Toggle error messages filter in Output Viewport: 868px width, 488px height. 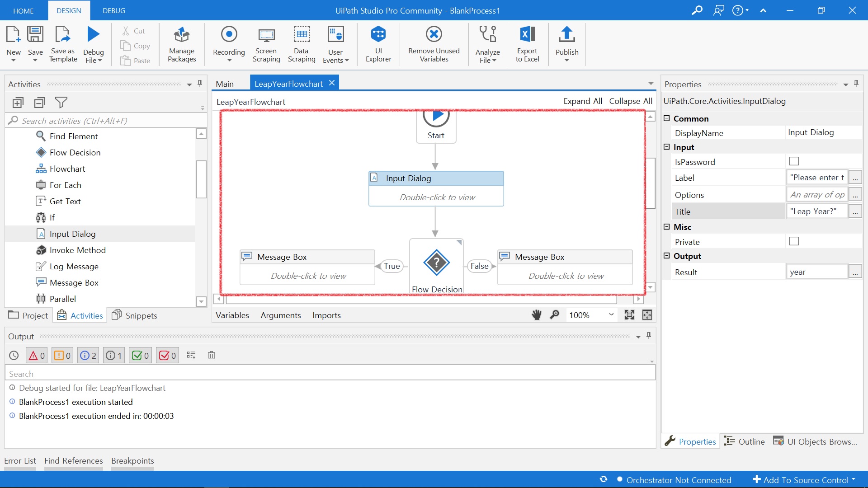37,356
